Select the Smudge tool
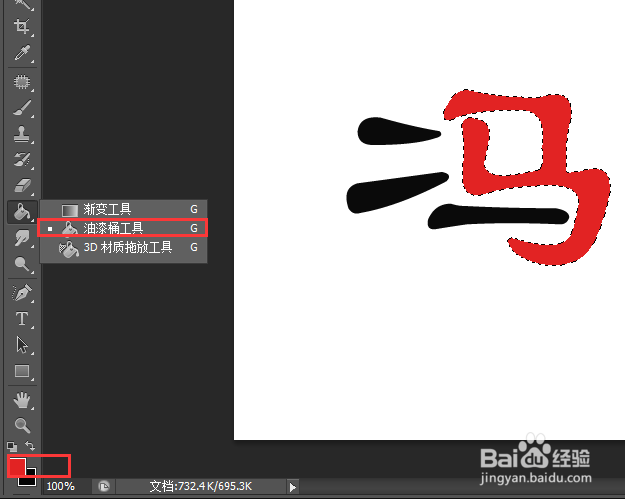625x499 pixels. click(22, 238)
